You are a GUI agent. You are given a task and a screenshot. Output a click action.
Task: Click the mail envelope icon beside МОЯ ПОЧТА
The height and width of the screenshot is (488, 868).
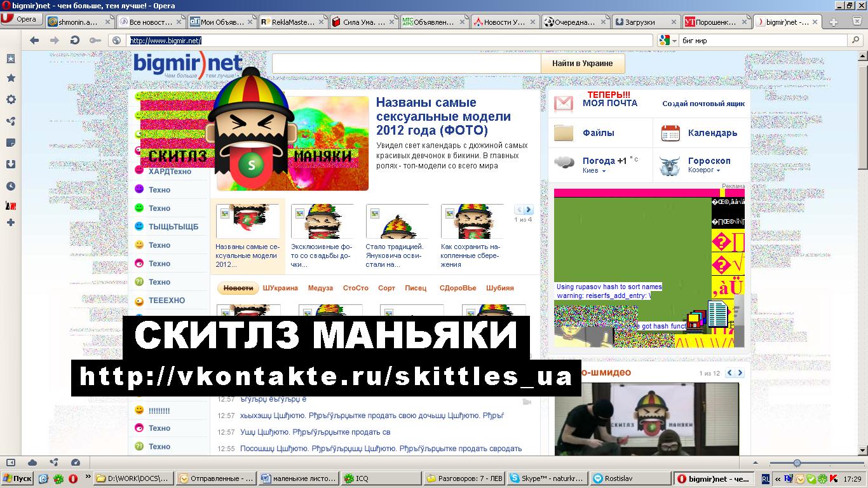(564, 104)
